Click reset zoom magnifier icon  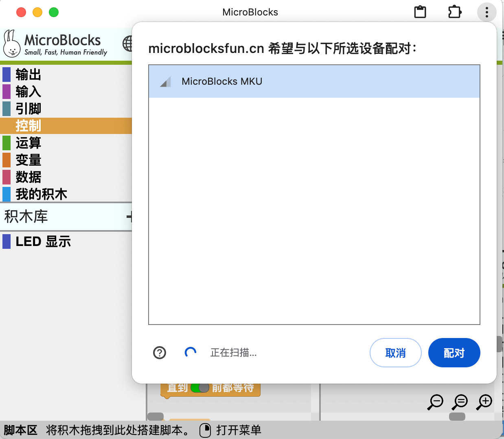click(460, 402)
